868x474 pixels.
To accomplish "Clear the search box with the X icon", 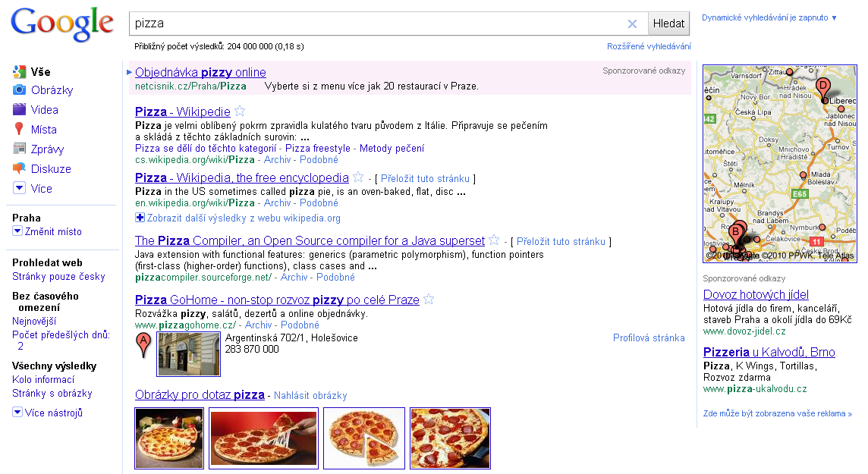I will (632, 24).
